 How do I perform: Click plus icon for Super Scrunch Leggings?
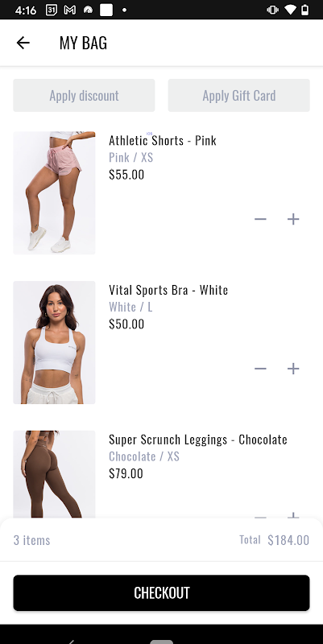[x=293, y=514]
